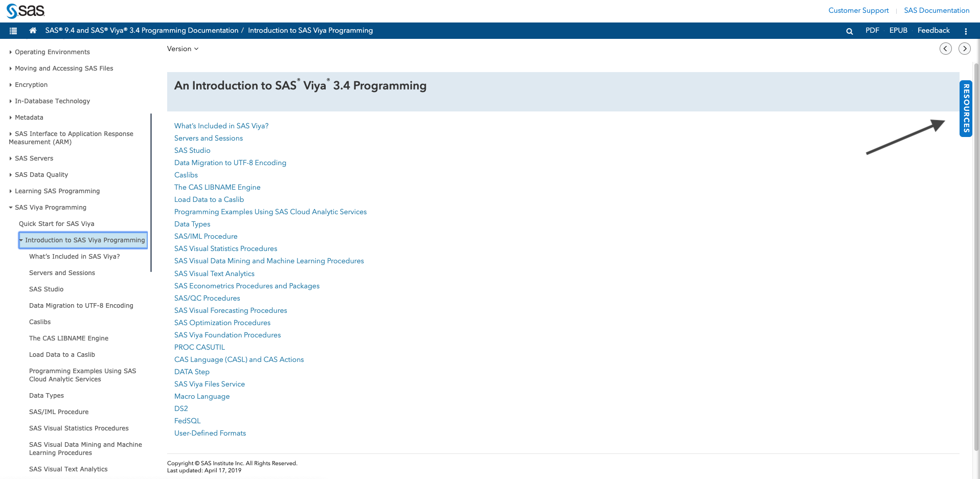
Task: Select SAS Studio in sidebar tree
Action: 46,289
